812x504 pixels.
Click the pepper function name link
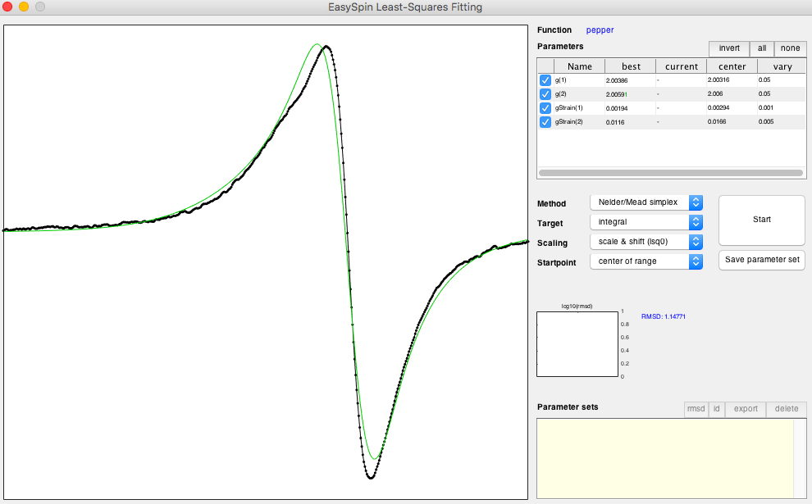pos(600,30)
